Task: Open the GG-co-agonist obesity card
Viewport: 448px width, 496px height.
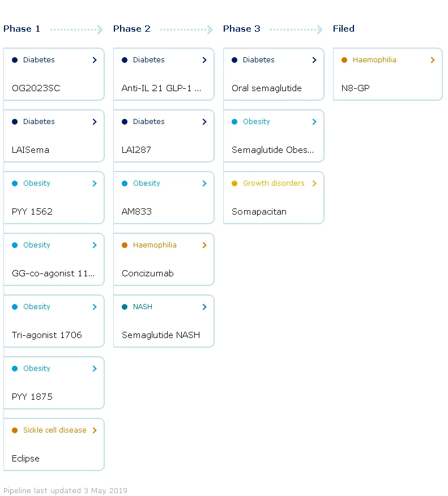Action: pyautogui.click(x=54, y=259)
